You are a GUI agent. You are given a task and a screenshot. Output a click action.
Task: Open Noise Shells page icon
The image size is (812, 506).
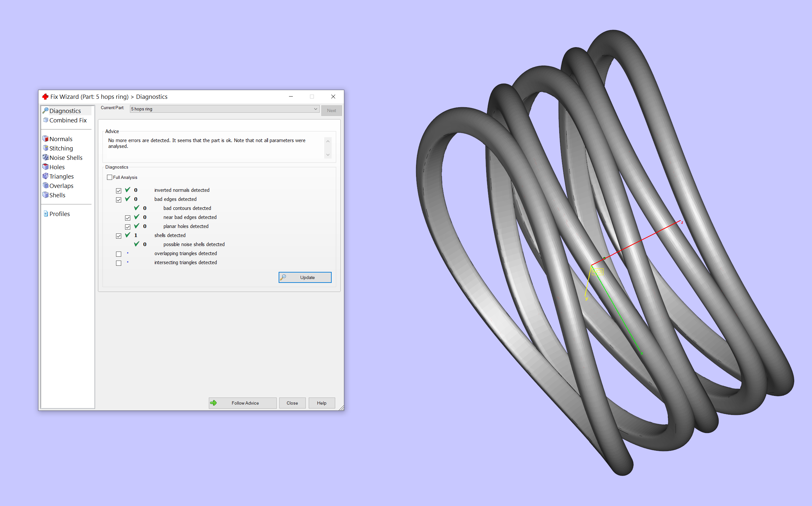[x=46, y=157]
